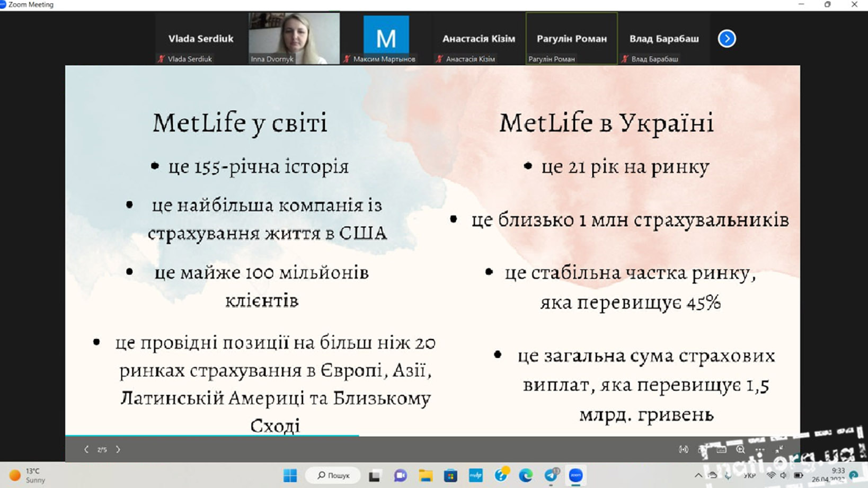
Task: Open the purple chat app on taskbar
Action: pos(400,475)
